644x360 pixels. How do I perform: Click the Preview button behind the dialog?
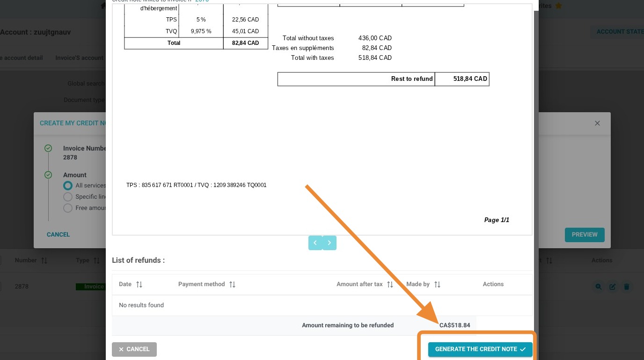585,235
